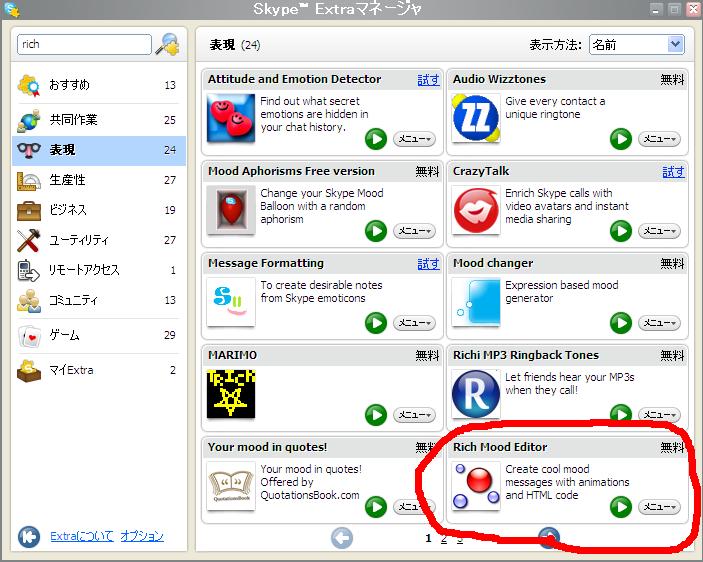This screenshot has width=703, height=562.
Task: Open the ゲーム category
Action: [x=99, y=335]
